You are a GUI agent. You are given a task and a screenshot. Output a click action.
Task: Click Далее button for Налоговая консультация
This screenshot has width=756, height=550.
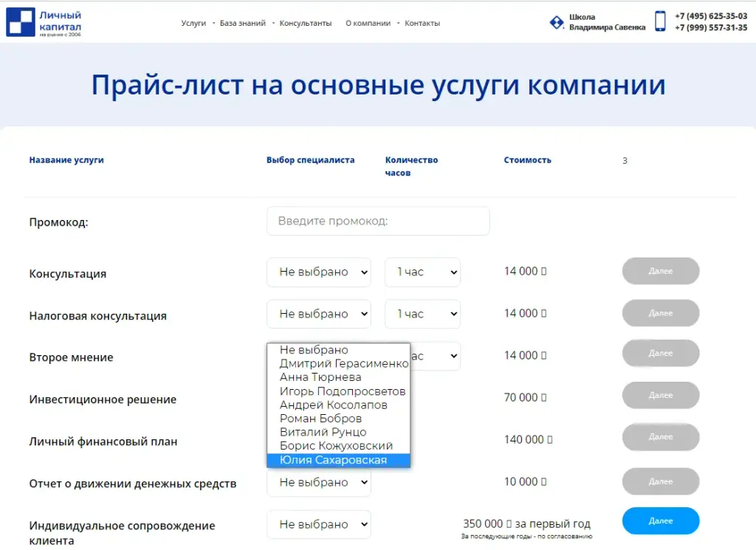pyautogui.click(x=661, y=313)
